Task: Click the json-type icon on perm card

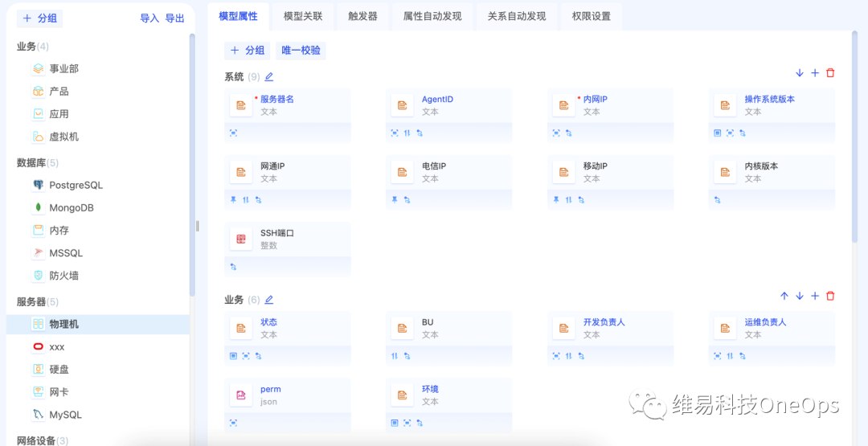Action: coord(241,395)
